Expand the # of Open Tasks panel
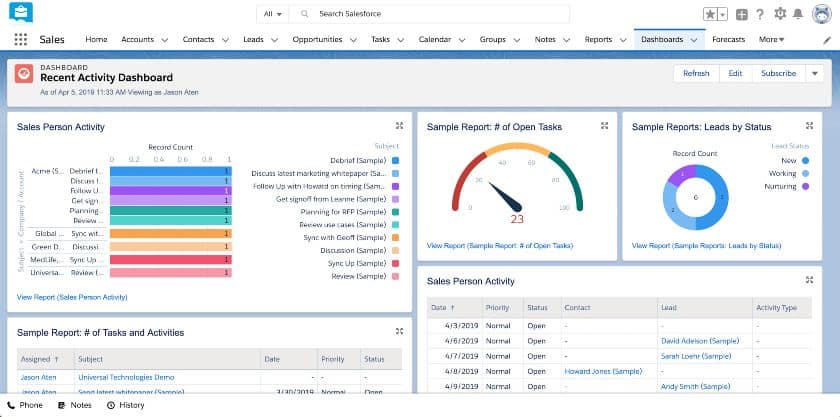This screenshot has width=840, height=417. pos(604,125)
